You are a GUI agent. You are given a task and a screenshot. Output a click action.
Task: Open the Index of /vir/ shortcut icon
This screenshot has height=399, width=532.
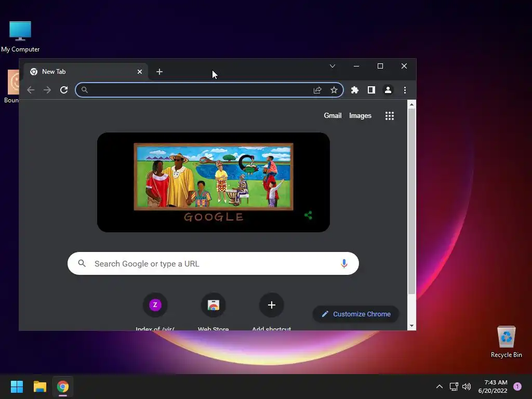[x=155, y=304]
